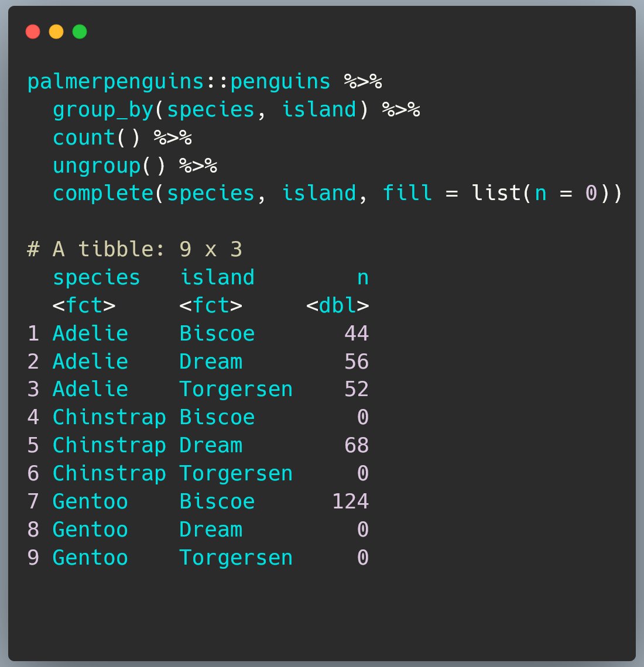The width and height of the screenshot is (644, 667).
Task: Click the value 124 for Gentoo Biscoe
Action: (x=350, y=501)
